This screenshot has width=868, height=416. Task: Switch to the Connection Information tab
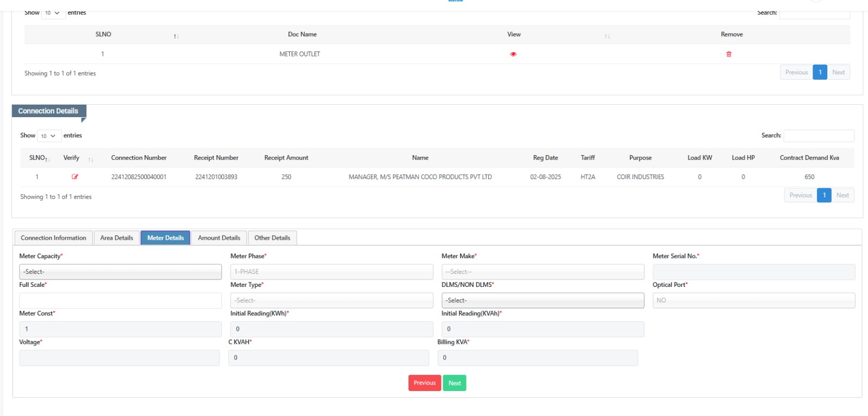[x=53, y=238]
